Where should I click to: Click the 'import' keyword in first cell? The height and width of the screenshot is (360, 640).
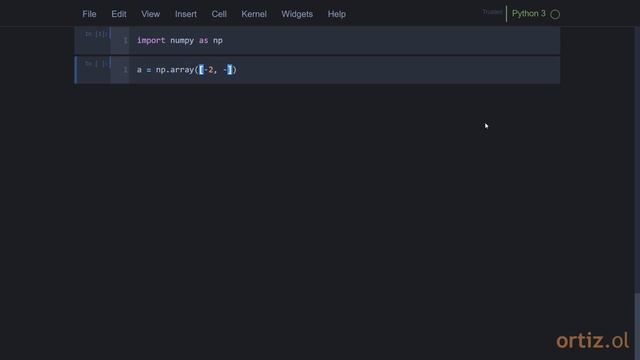pyautogui.click(x=151, y=40)
